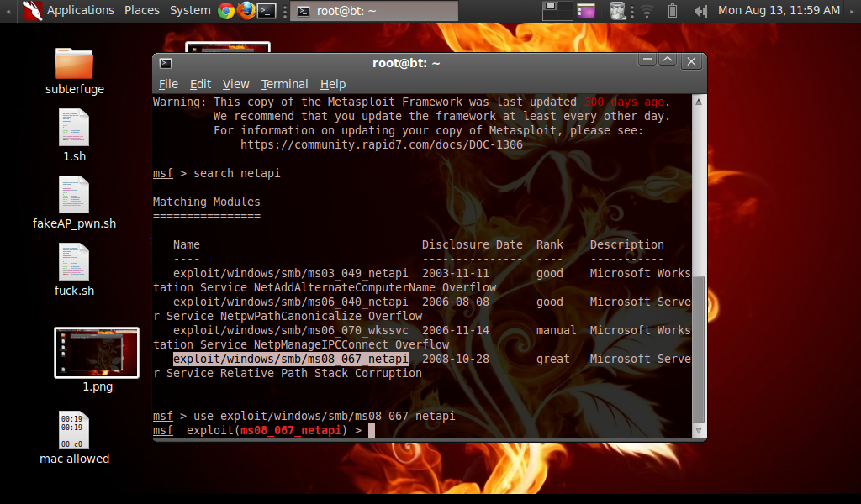
Task: Open the terminal Help menu
Action: [333, 84]
